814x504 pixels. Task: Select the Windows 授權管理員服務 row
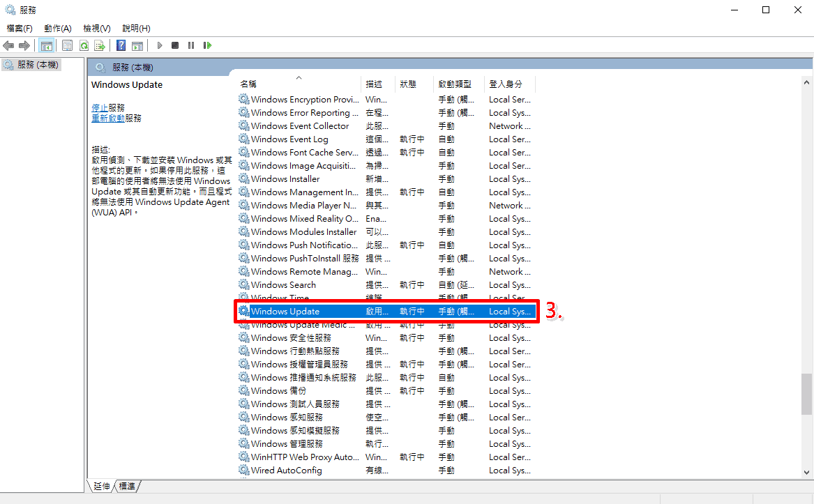coord(386,364)
